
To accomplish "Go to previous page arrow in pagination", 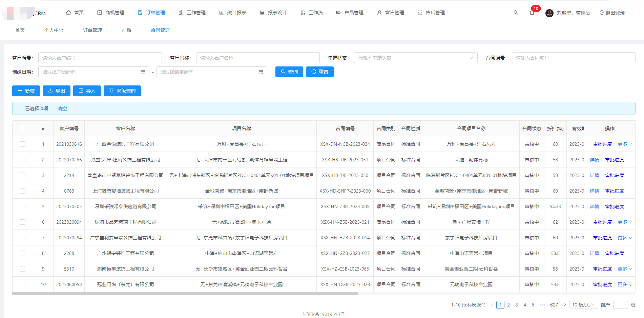I will tap(492, 305).
